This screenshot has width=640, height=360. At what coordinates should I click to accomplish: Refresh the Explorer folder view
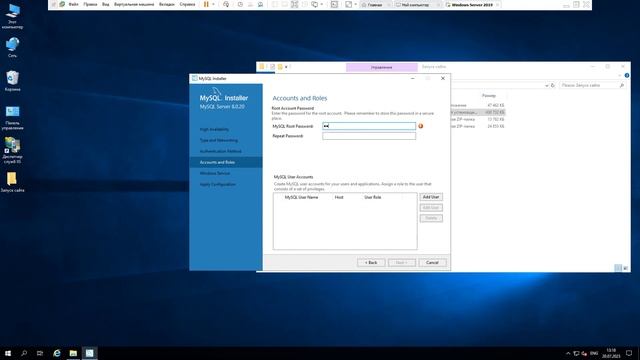tap(553, 85)
